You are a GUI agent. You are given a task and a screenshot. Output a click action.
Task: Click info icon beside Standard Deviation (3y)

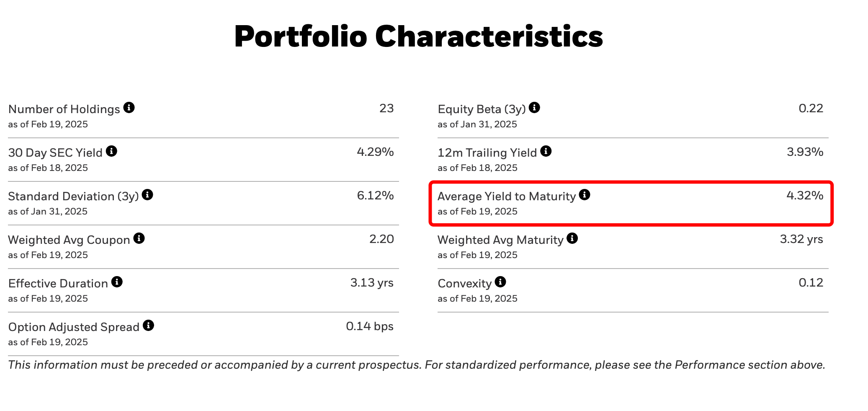147,195
